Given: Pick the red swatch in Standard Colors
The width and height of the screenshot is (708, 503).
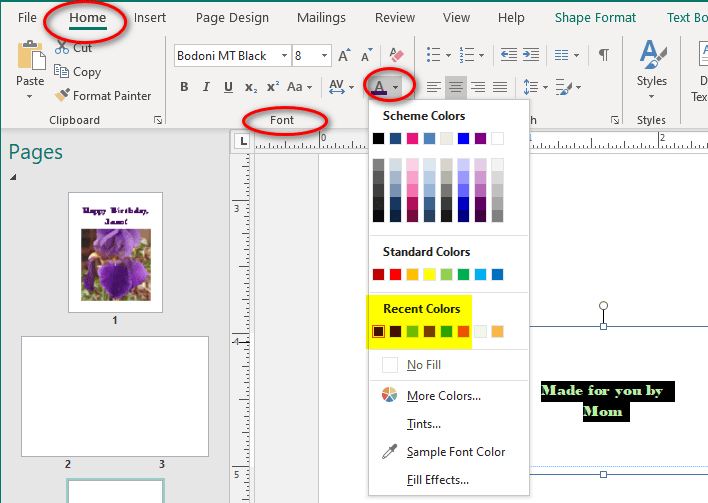Looking at the screenshot, I should [395, 274].
